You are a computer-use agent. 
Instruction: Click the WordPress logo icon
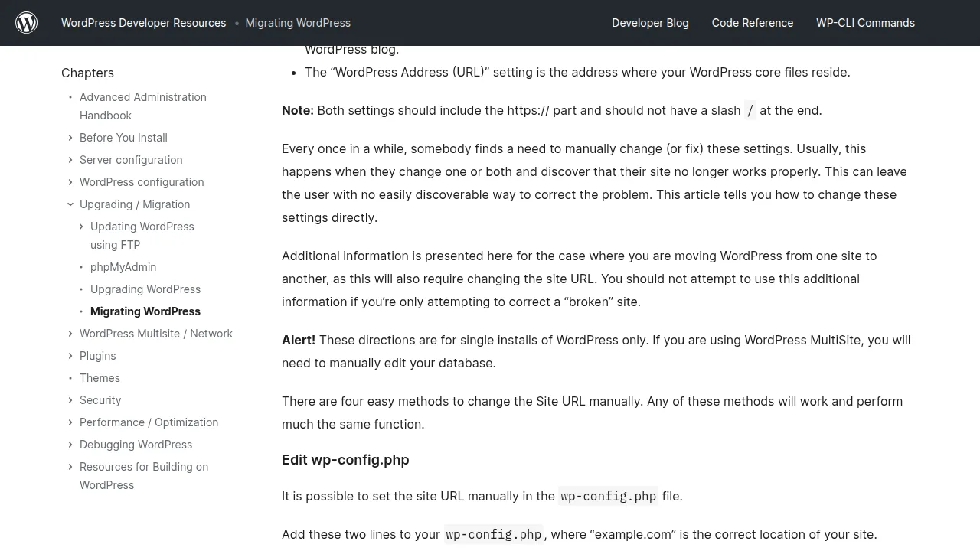pyautogui.click(x=27, y=23)
